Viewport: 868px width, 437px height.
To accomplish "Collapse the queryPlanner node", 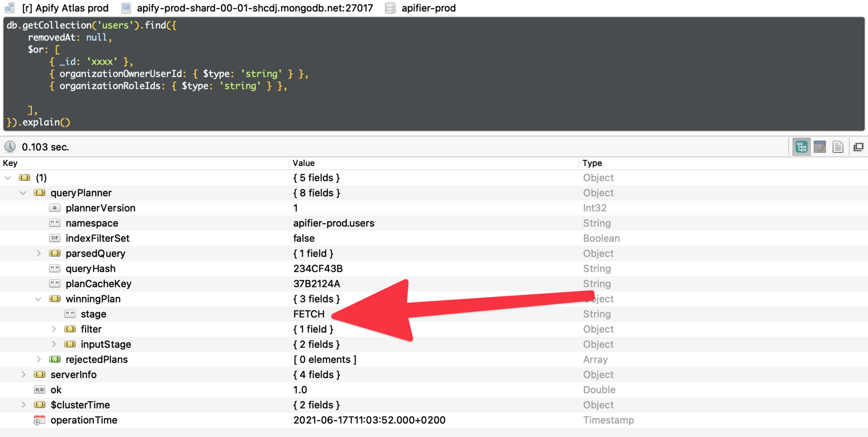I will point(23,193).
